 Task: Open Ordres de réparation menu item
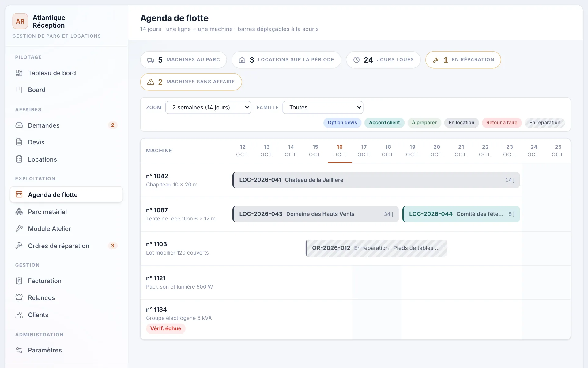66,246
